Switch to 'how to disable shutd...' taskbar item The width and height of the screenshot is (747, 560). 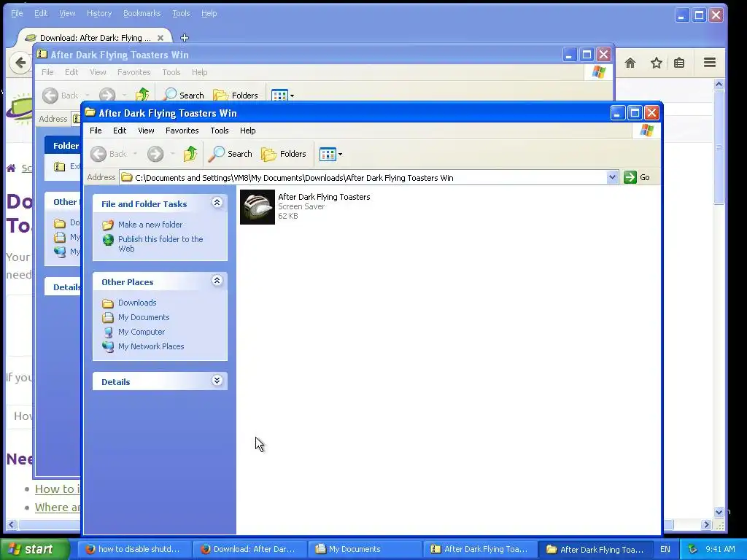[x=135, y=549]
